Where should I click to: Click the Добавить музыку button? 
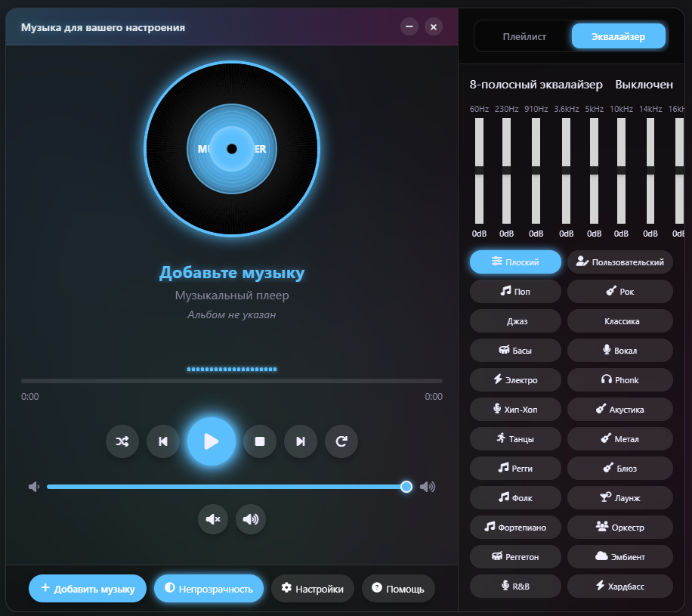click(x=87, y=589)
